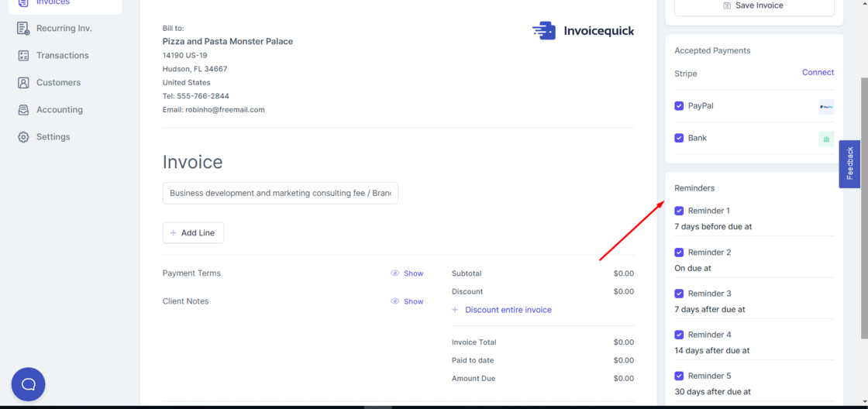This screenshot has height=409, width=868.
Task: Show the Client Notes section
Action: tap(407, 301)
